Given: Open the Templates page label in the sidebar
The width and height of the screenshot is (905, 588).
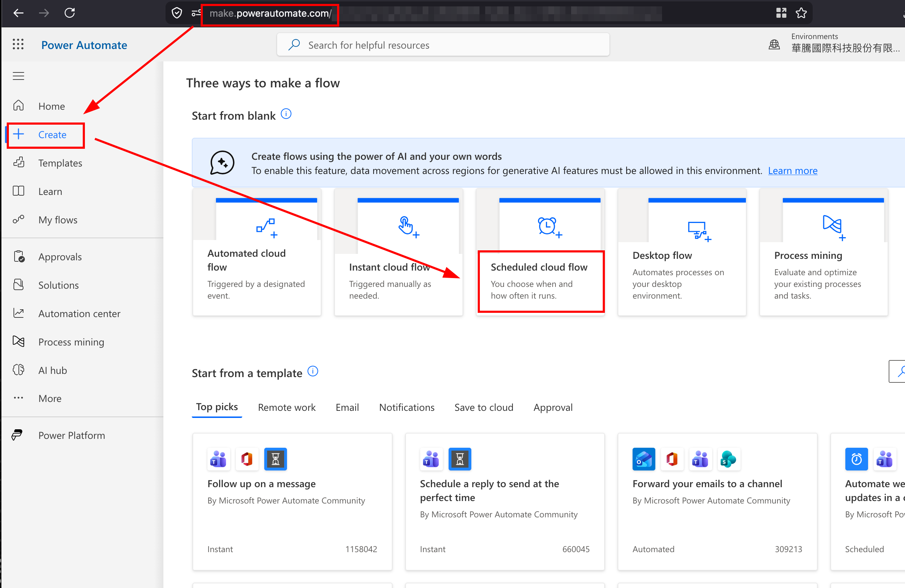Looking at the screenshot, I should coord(60,163).
